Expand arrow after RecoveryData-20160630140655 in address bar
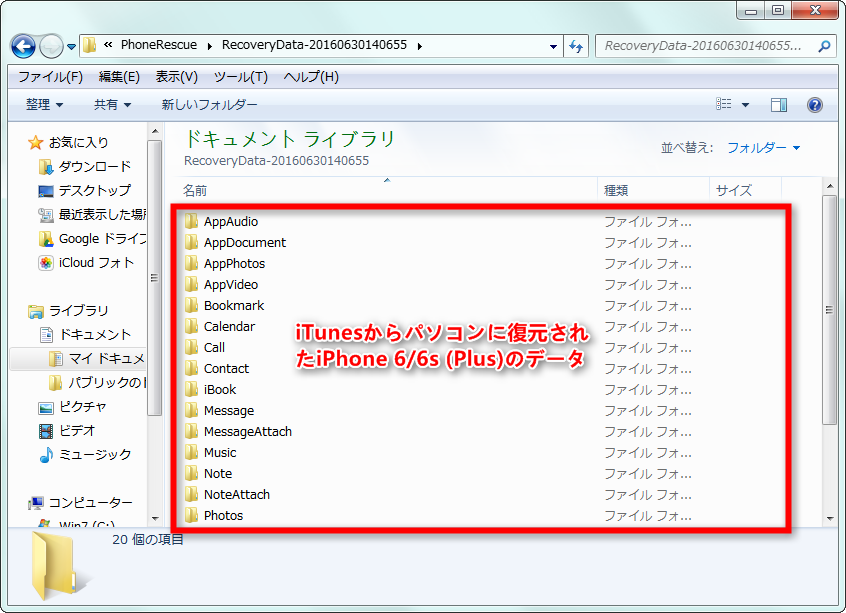The width and height of the screenshot is (846, 613). click(419, 46)
